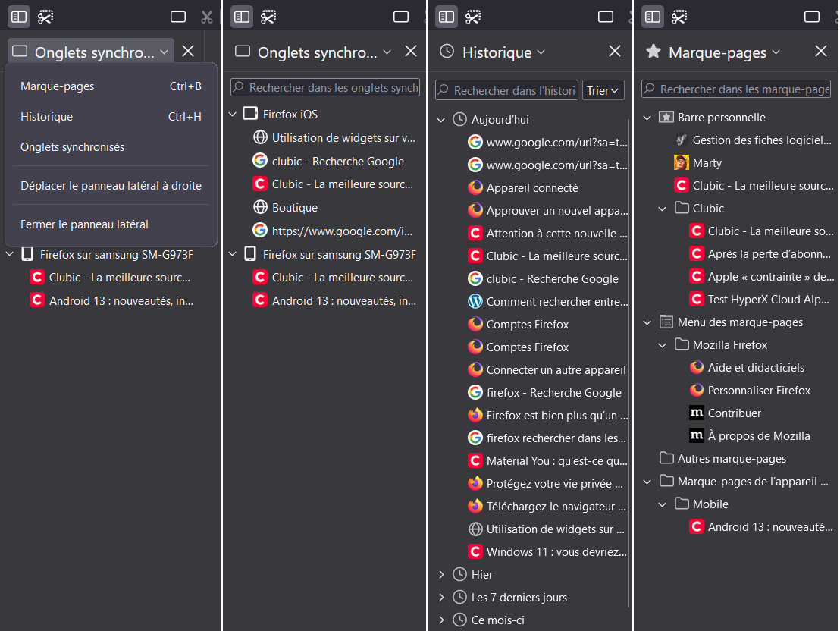The width and height of the screenshot is (840, 631).
Task: Collapse the Marque-pages de l'appareil folder
Action: [x=647, y=482]
